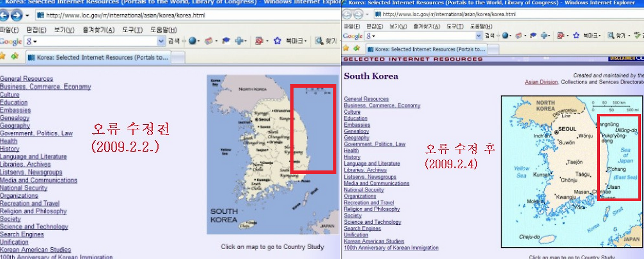Click graduation cap icon in left window's toolbar

point(226,41)
